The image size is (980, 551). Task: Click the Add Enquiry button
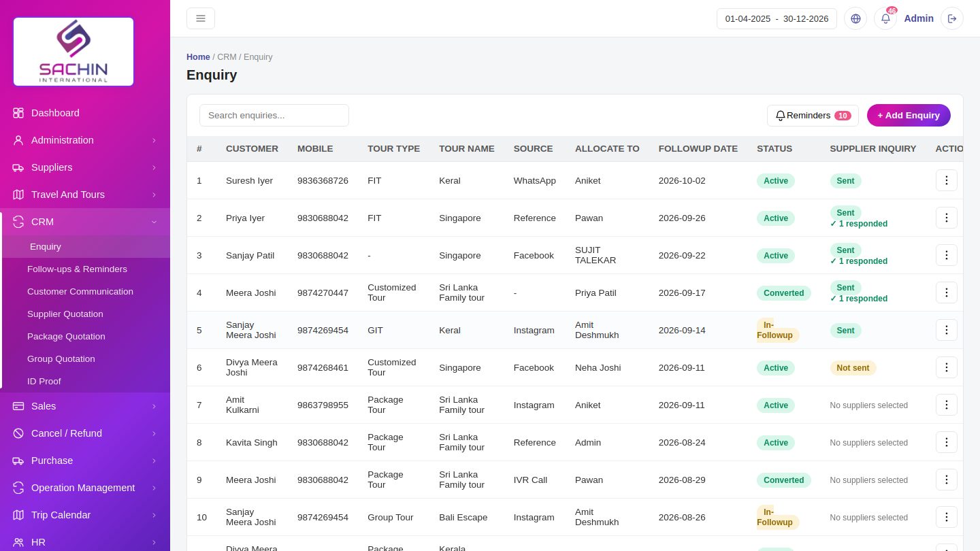tap(909, 115)
